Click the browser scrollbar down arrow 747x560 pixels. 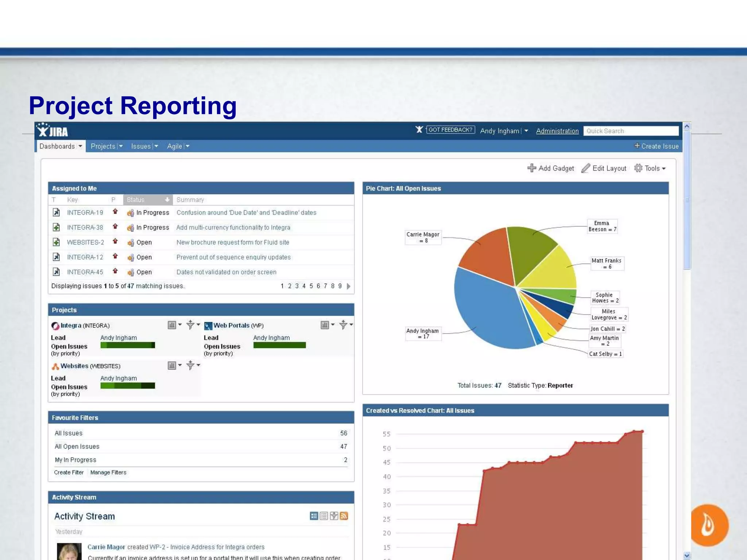(x=687, y=556)
